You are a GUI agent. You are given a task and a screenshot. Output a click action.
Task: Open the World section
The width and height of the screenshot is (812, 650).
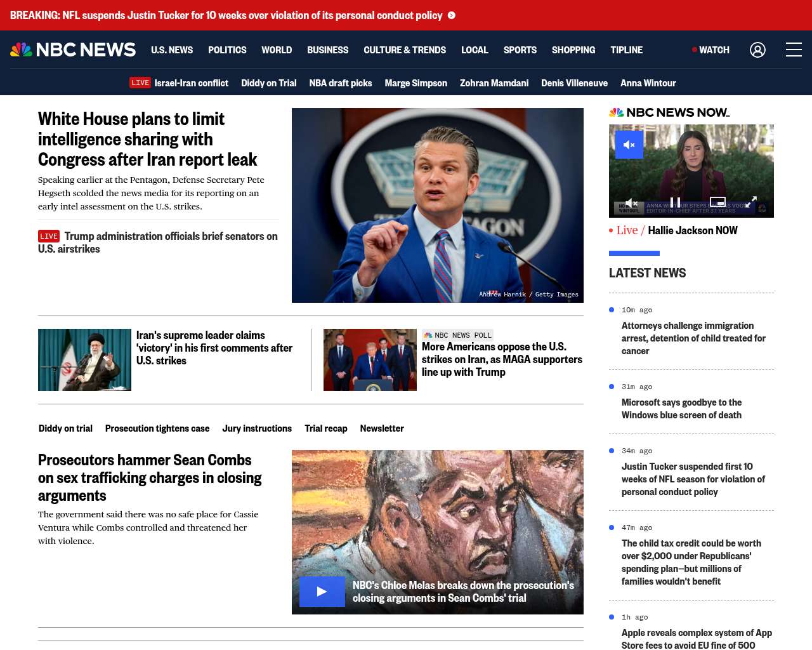click(277, 50)
